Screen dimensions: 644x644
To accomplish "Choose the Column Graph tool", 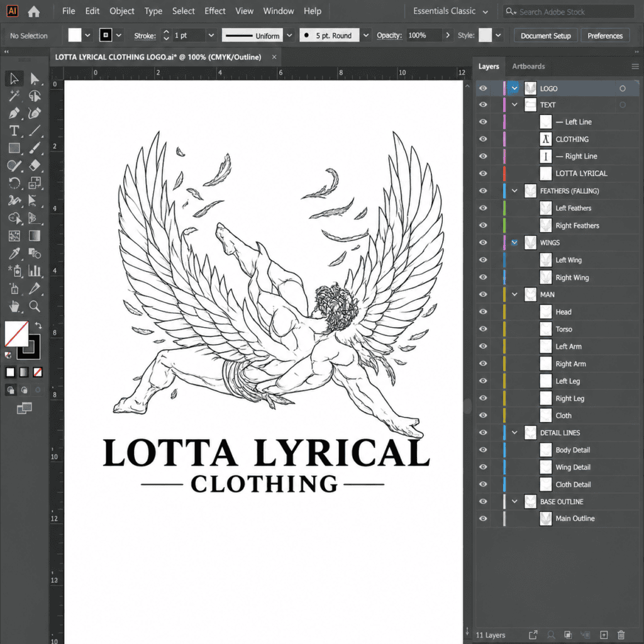I will coord(35,270).
